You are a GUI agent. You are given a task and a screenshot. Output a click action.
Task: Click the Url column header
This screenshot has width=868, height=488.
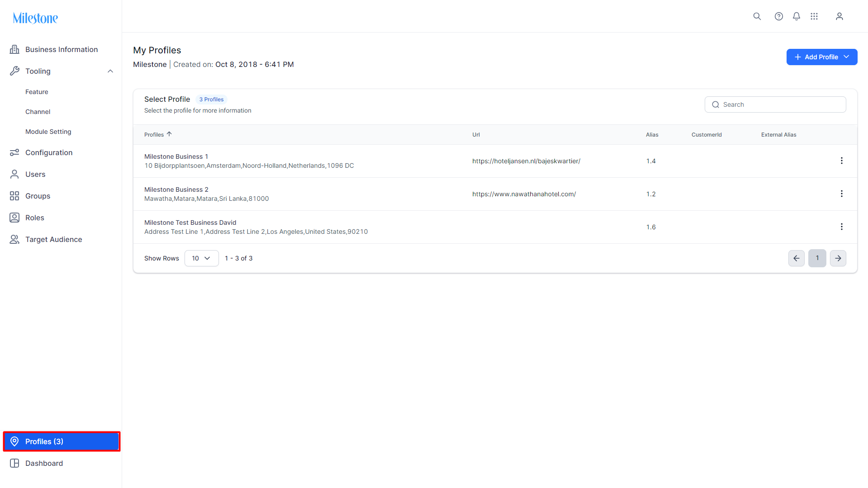476,135
